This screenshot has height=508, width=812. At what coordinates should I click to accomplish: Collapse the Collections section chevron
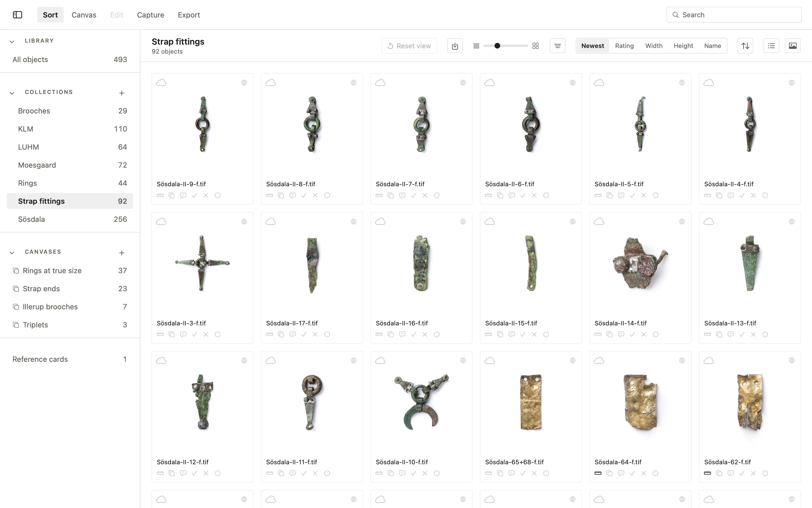12,93
